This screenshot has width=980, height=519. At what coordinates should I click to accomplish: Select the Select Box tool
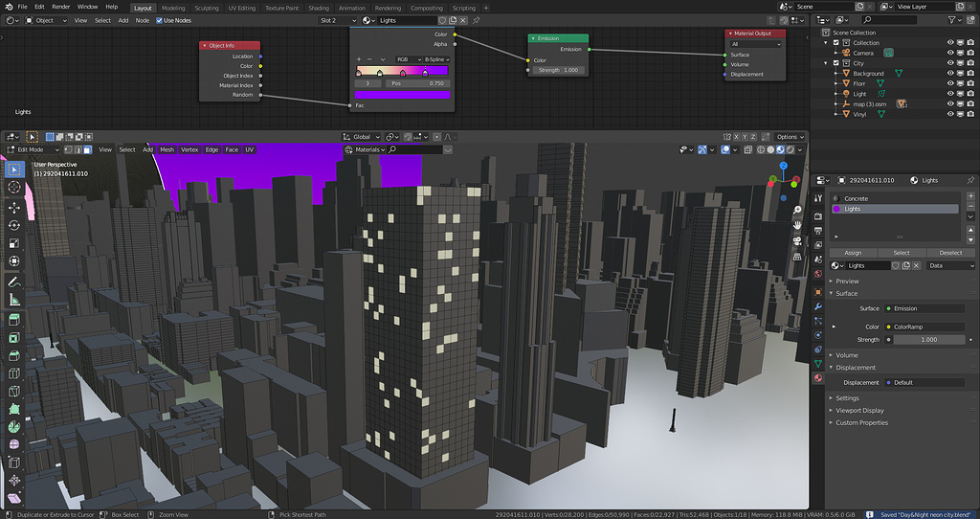[x=13, y=169]
